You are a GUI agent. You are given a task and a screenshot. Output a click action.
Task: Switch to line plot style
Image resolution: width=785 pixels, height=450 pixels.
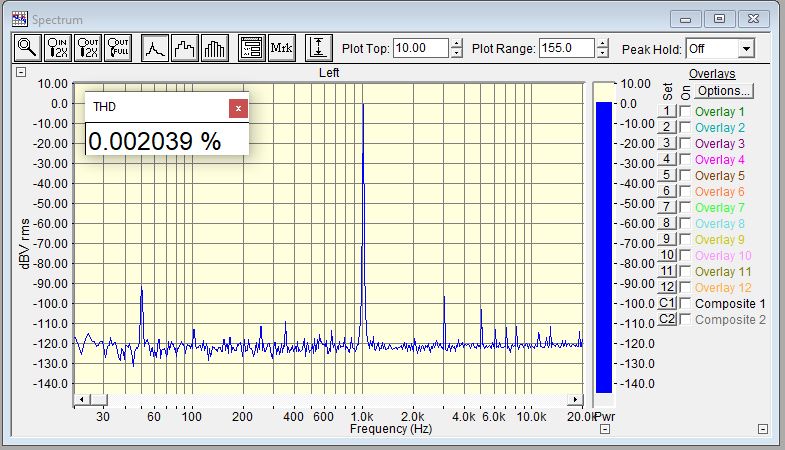(155, 48)
